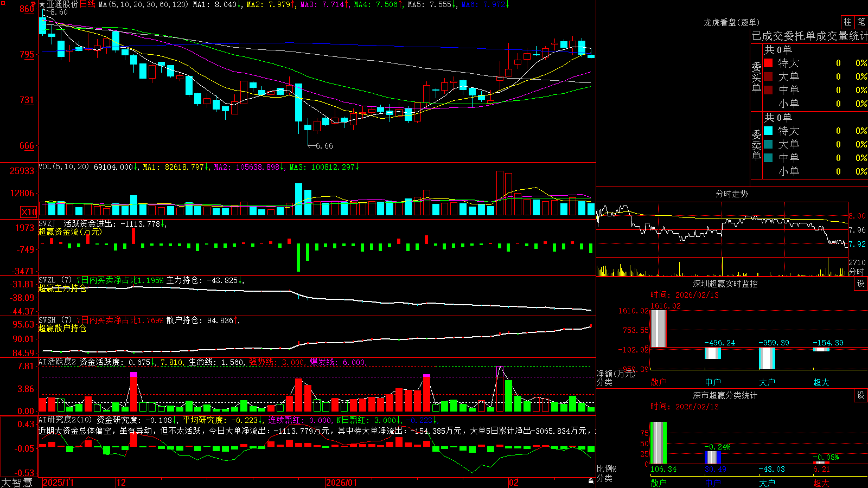Click the 委买单 section label
Image resolution: width=868 pixels, height=488 pixels.
tap(756, 77)
